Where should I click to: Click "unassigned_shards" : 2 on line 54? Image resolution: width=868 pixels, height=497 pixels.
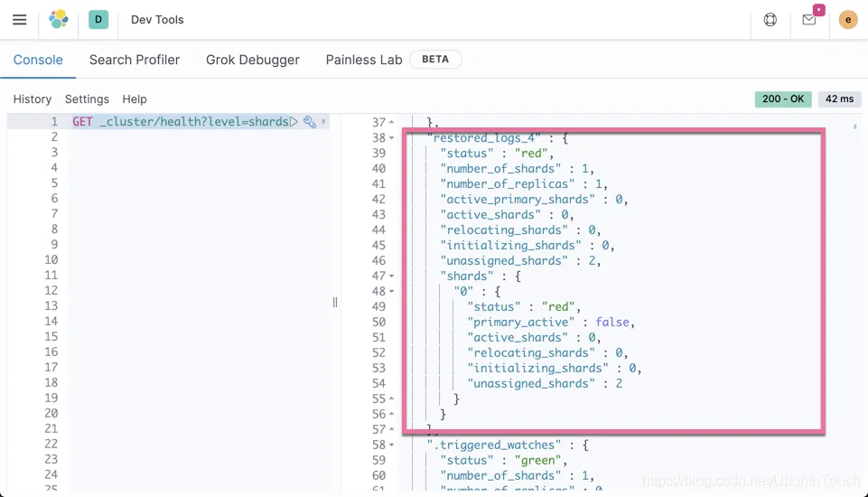(545, 383)
